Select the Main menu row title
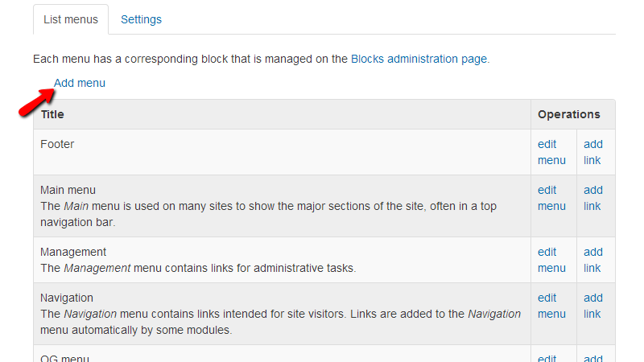 [x=68, y=190]
